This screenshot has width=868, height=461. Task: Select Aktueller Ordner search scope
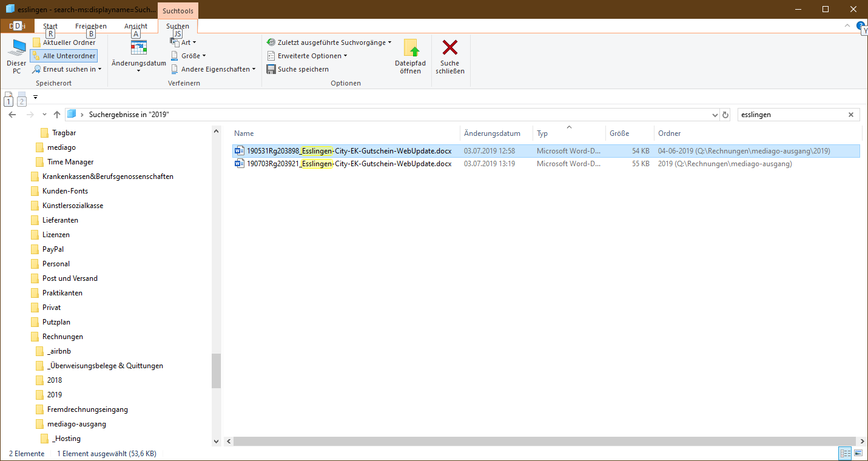64,42
